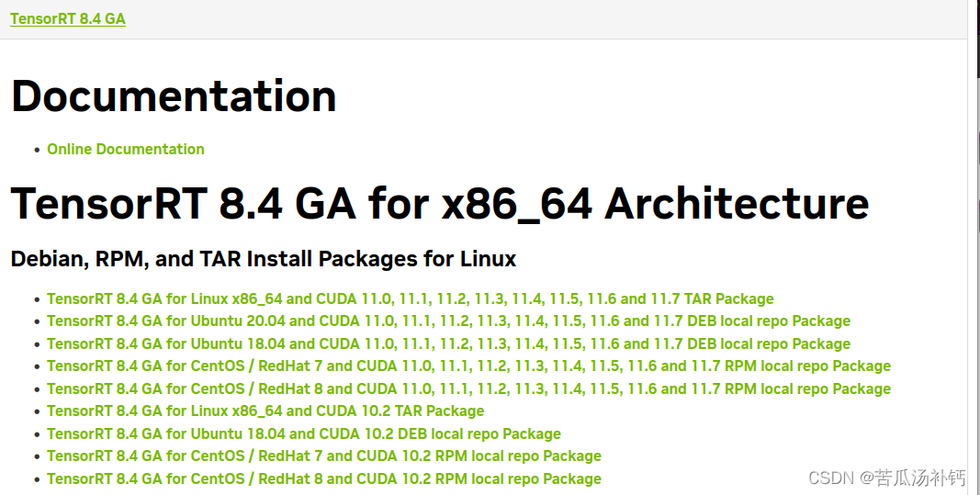Open the TensorRT 8.4 GA header link
The width and height of the screenshot is (980, 495).
coord(67,18)
